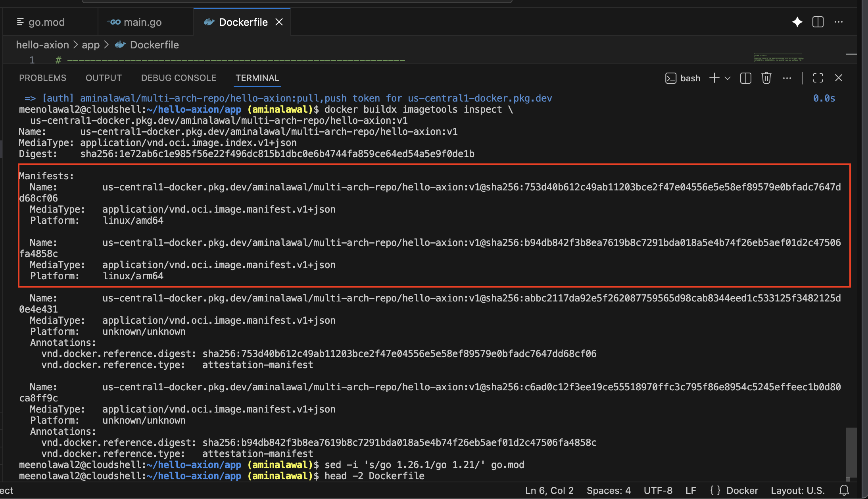Click the terminal vertical scrollbar

[x=851, y=452]
